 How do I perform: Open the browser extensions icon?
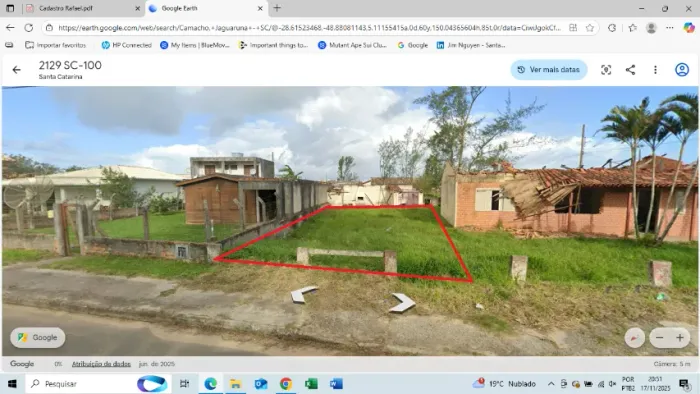[x=612, y=28]
